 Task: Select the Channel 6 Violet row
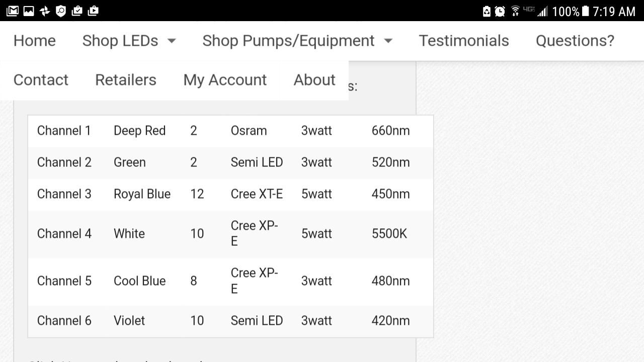[230, 321]
